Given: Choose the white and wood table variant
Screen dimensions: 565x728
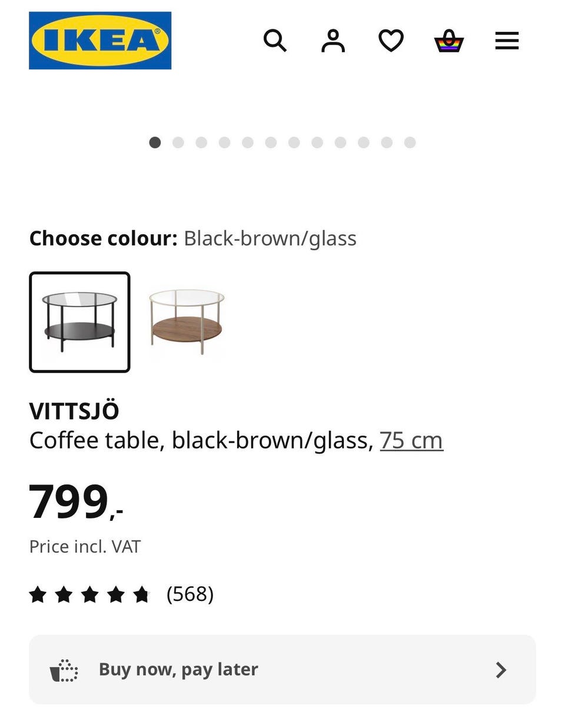Looking at the screenshot, I should [187, 322].
